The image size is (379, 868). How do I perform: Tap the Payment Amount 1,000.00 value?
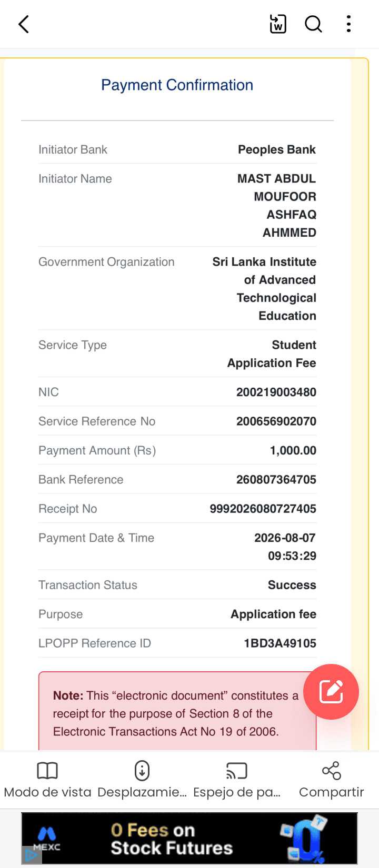pyautogui.click(x=293, y=450)
